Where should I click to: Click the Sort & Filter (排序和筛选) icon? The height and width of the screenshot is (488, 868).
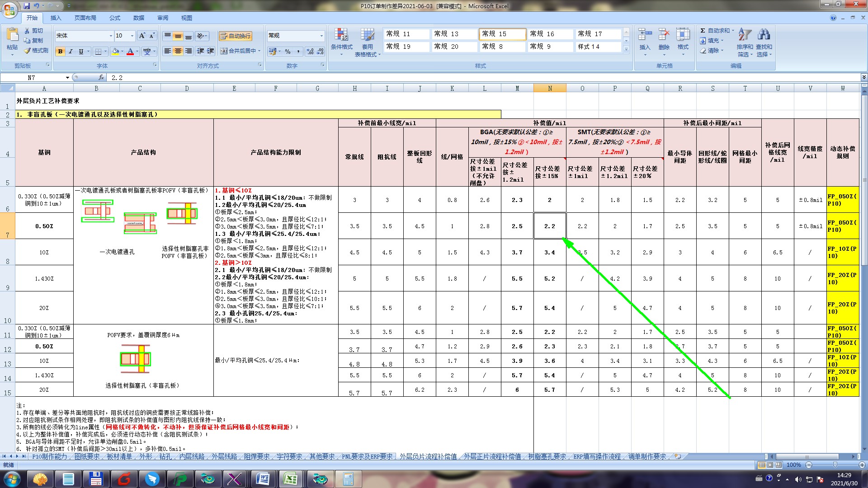click(x=744, y=35)
